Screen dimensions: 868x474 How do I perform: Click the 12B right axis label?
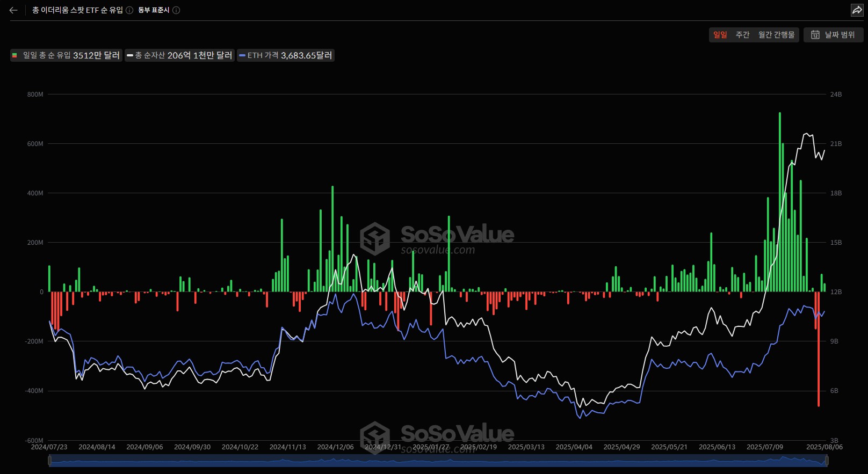point(836,292)
